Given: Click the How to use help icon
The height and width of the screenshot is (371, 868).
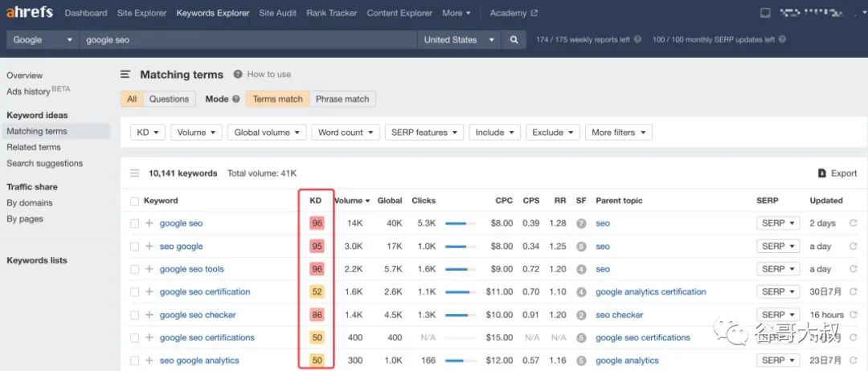Looking at the screenshot, I should pyautogui.click(x=238, y=74).
